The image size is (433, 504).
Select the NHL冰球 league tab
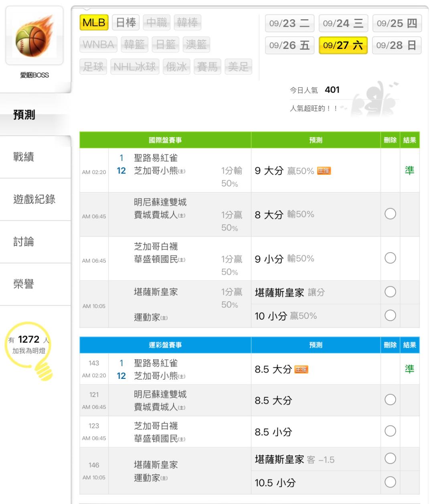tap(135, 67)
